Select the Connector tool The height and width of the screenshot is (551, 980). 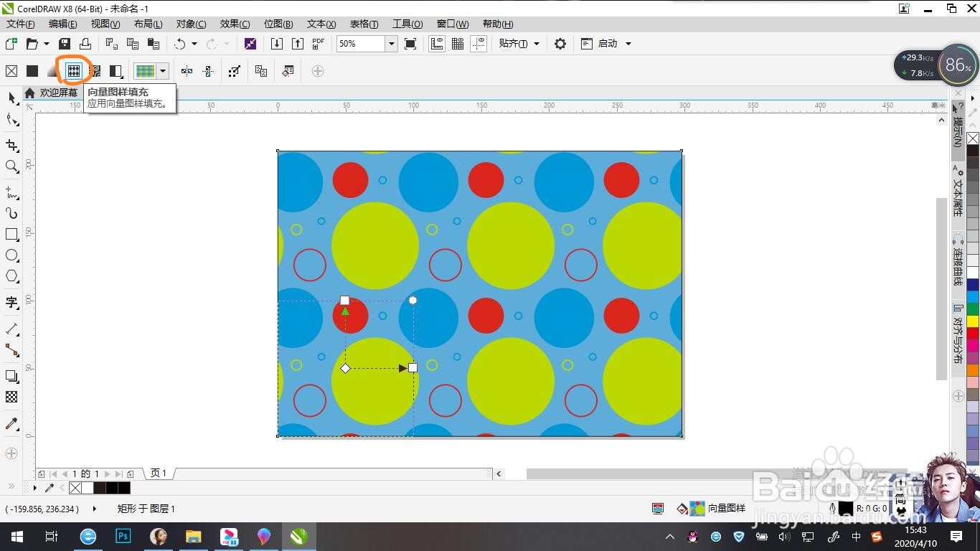pyautogui.click(x=11, y=350)
